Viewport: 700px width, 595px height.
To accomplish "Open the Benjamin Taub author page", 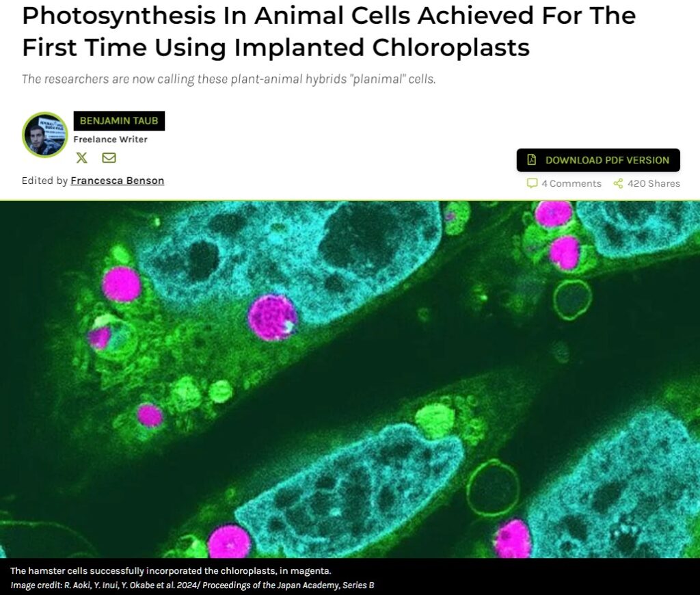I will [x=119, y=121].
